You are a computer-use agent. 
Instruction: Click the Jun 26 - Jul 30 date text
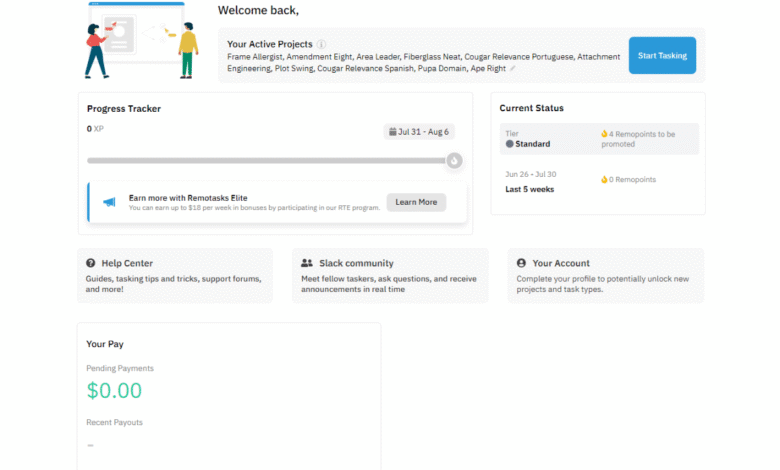pos(530,174)
